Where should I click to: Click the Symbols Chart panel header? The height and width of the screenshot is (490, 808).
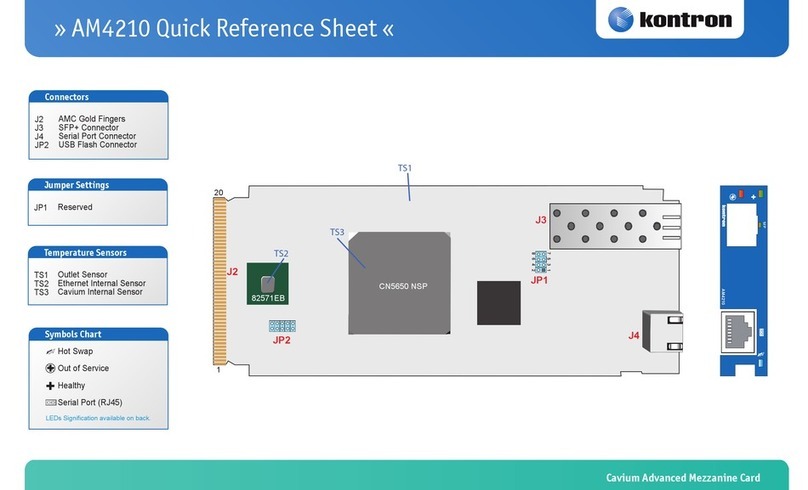(x=98, y=334)
